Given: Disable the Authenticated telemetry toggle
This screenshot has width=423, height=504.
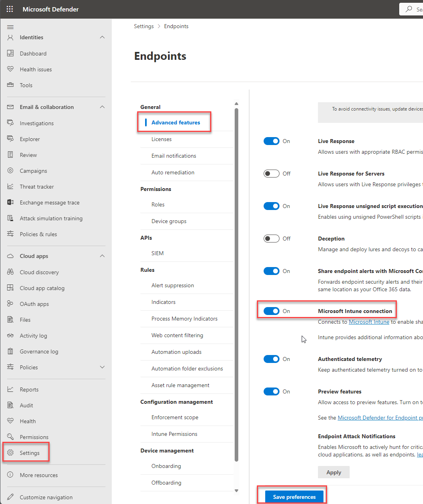Looking at the screenshot, I should [272, 359].
